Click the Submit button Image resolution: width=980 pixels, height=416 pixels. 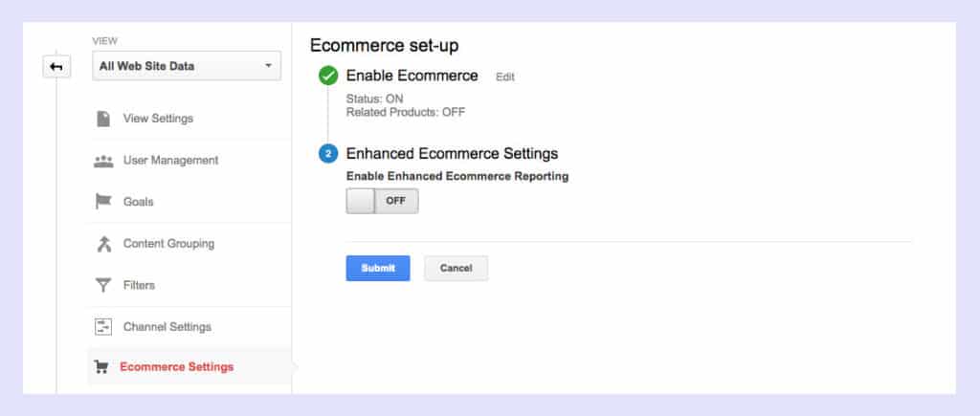[x=378, y=268]
